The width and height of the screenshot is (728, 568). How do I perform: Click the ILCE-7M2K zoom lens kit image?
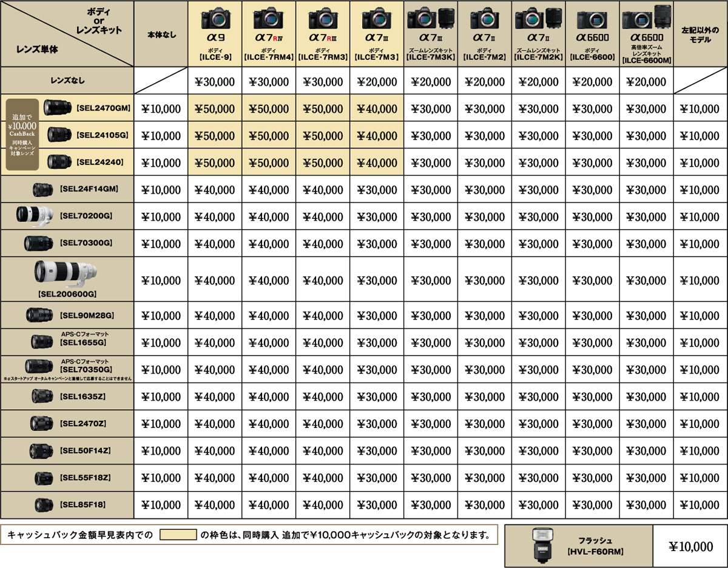(x=538, y=19)
